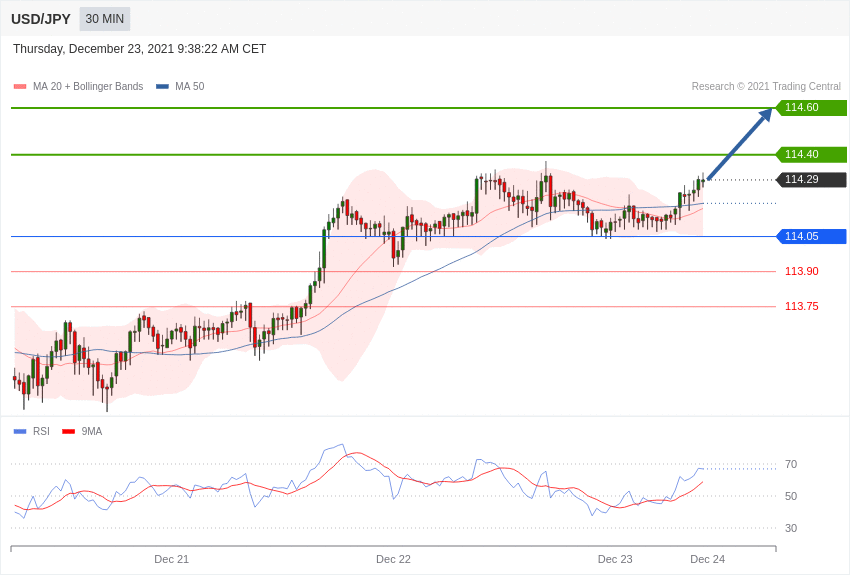Image resolution: width=850 pixels, height=576 pixels.
Task: Click the USD/JPY pair title
Action: [41, 19]
